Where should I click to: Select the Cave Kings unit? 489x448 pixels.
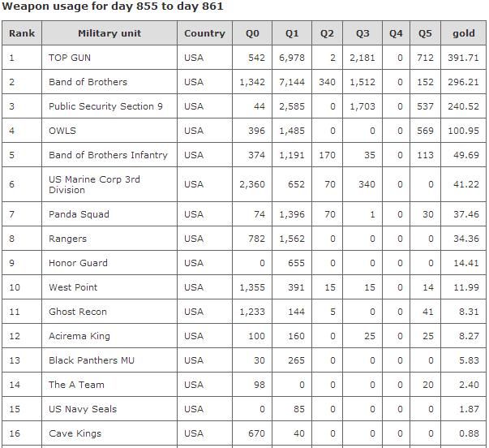pos(75,433)
